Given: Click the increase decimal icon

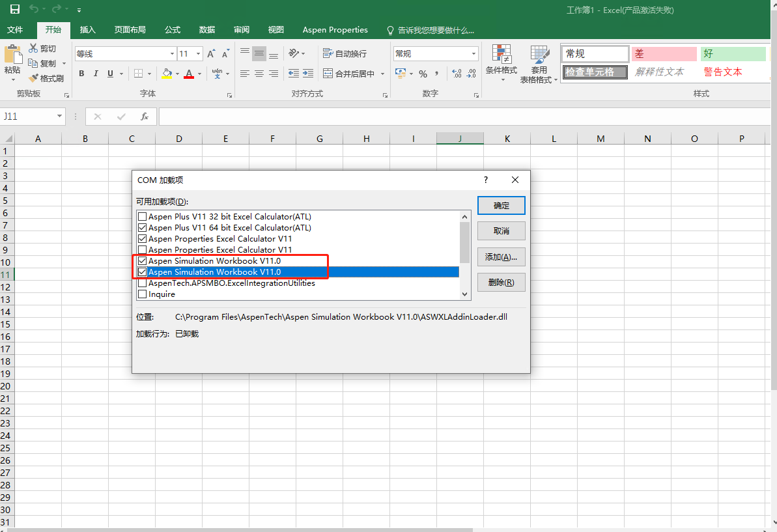Looking at the screenshot, I should (x=457, y=74).
